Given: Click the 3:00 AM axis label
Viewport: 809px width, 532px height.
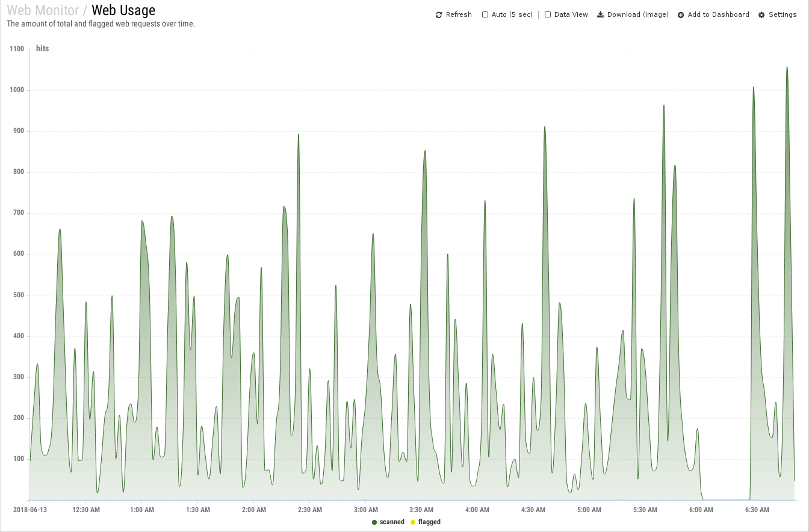Looking at the screenshot, I should tap(365, 510).
